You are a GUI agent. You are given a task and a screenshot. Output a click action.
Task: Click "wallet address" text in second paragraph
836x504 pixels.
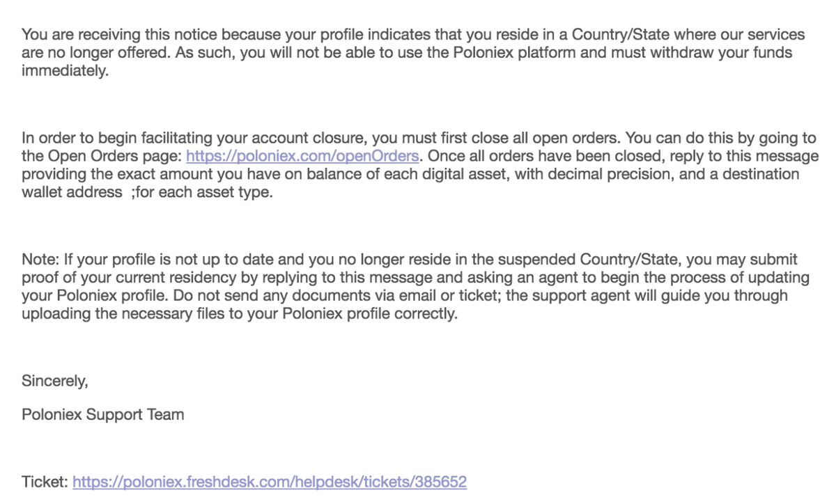coord(72,192)
